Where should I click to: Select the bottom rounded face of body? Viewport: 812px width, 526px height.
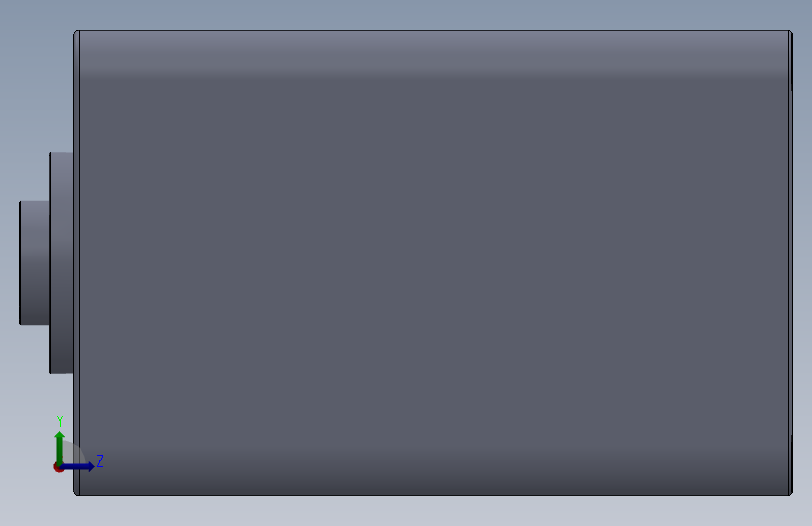[x=433, y=471]
